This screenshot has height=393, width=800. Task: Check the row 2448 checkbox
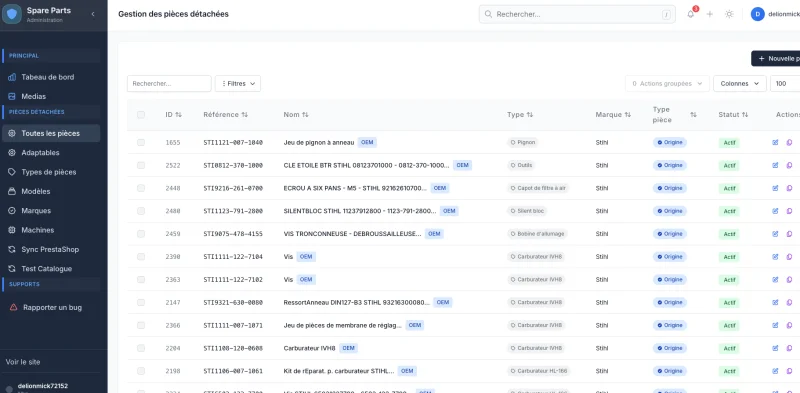pos(141,188)
